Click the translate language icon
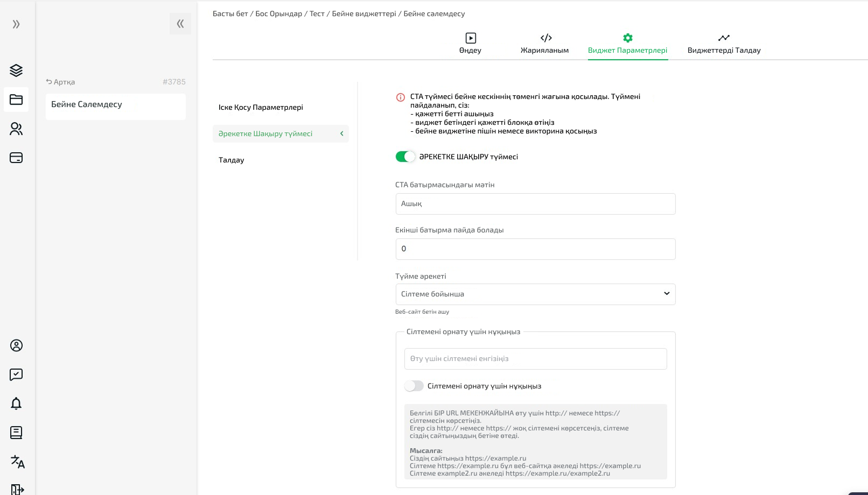Viewport: 868px width, 495px height. coord(17,462)
